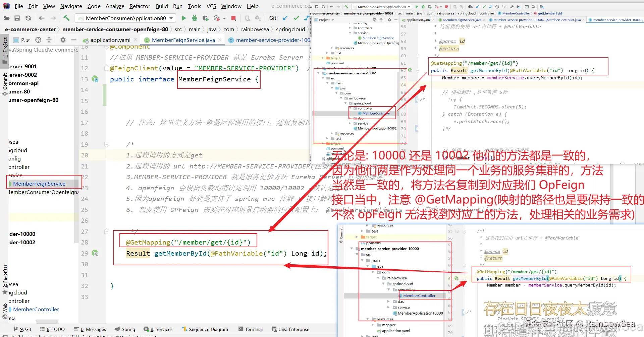
Task: Expand the controller folder in top overlay tree
Action: [350, 28]
